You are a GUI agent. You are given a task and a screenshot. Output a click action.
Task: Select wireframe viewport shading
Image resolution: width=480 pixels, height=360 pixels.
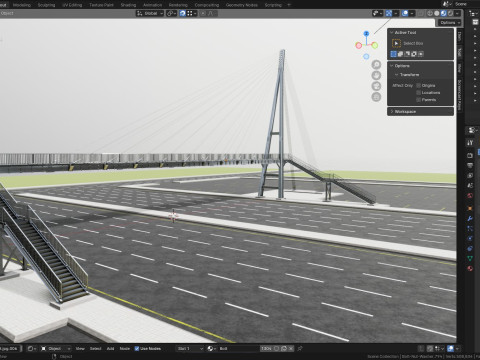pos(430,13)
